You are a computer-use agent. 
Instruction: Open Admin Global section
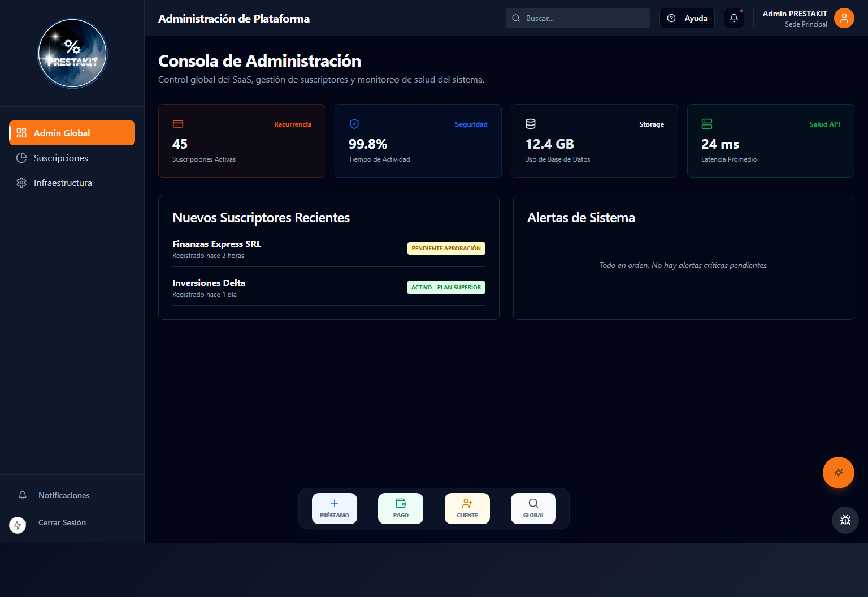point(72,133)
